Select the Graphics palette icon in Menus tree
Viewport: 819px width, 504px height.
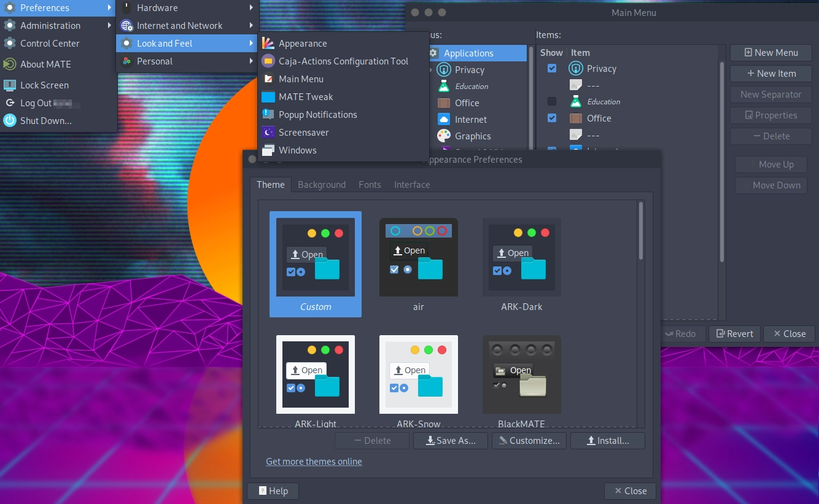(x=444, y=136)
